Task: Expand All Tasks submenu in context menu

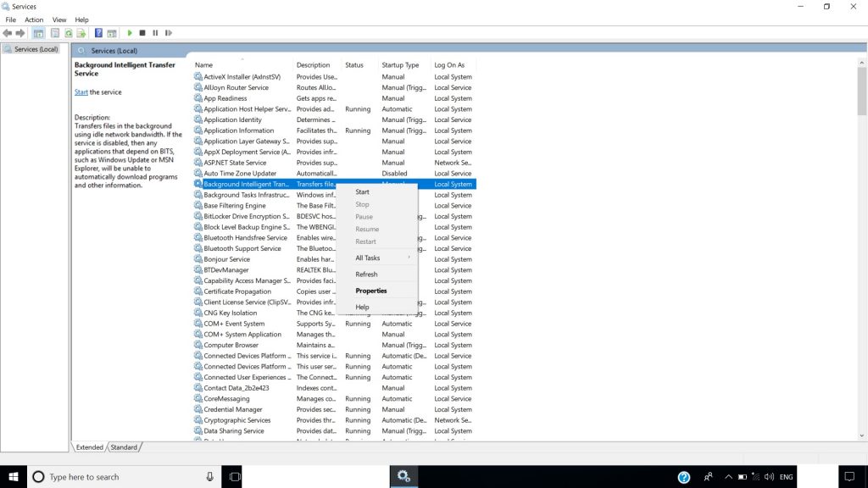Action: coord(377,258)
